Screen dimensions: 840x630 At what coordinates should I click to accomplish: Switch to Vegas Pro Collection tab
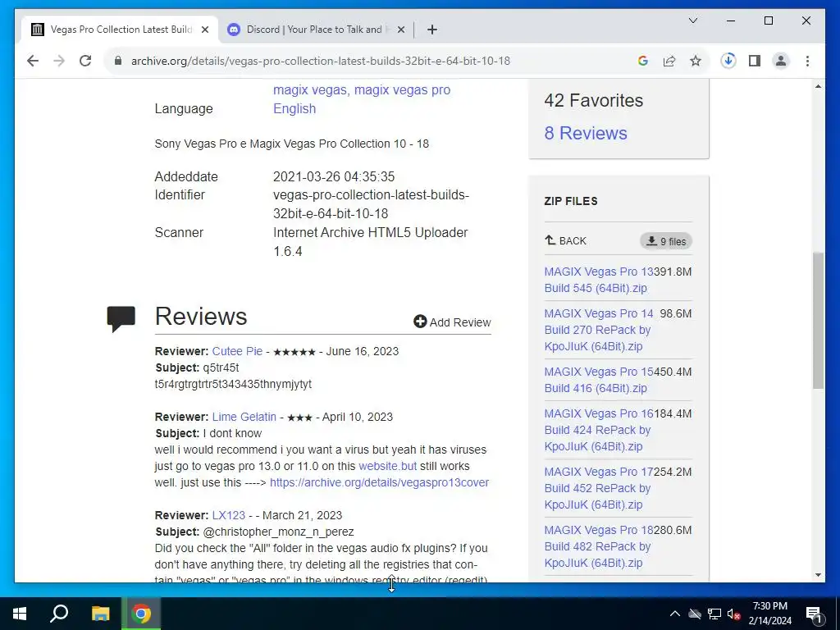coord(120,30)
